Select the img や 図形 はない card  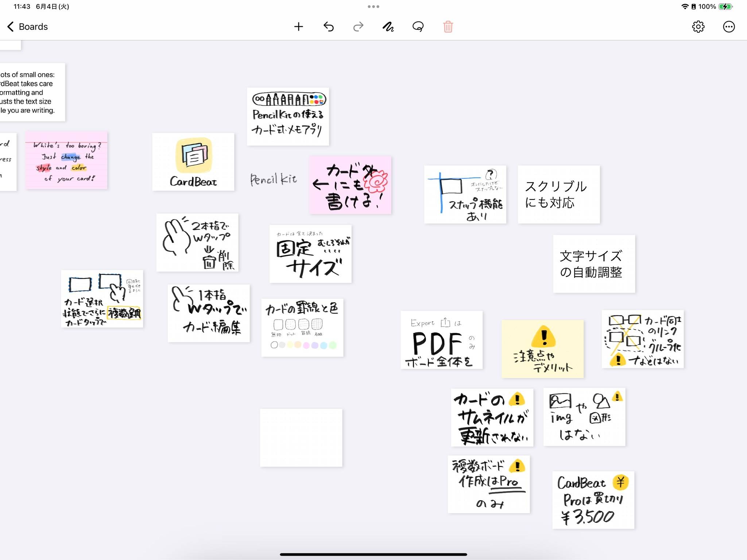point(584,417)
